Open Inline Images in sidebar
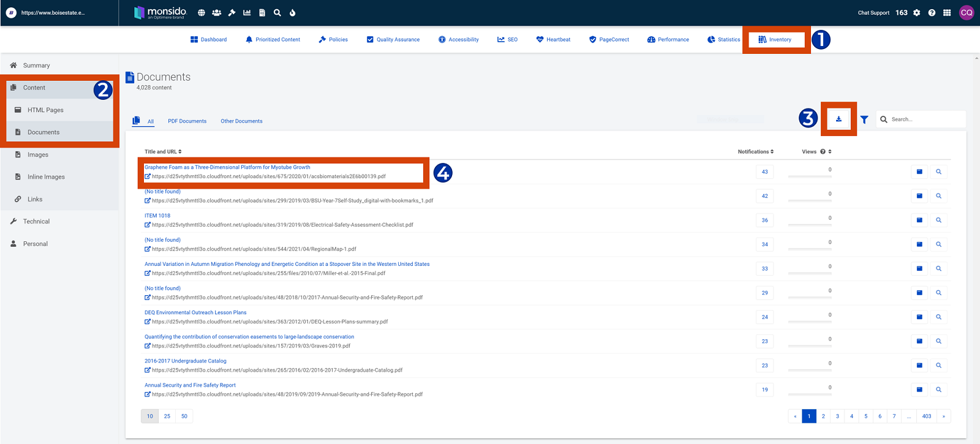This screenshot has height=444, width=980. pyautogui.click(x=59, y=177)
